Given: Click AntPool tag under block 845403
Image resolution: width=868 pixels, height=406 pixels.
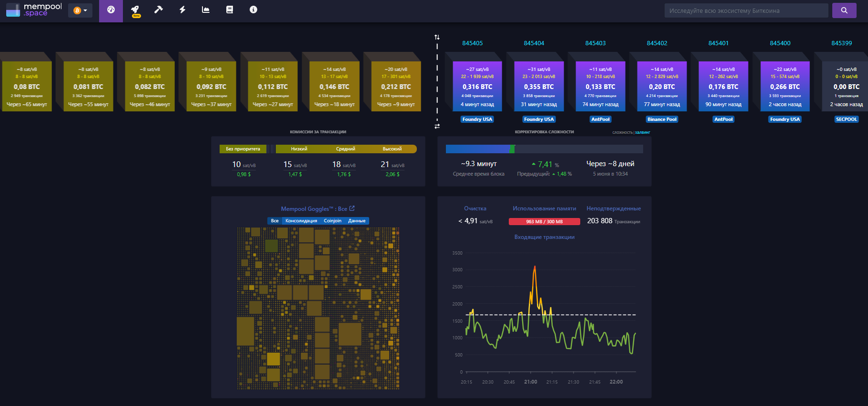Looking at the screenshot, I should [600, 119].
